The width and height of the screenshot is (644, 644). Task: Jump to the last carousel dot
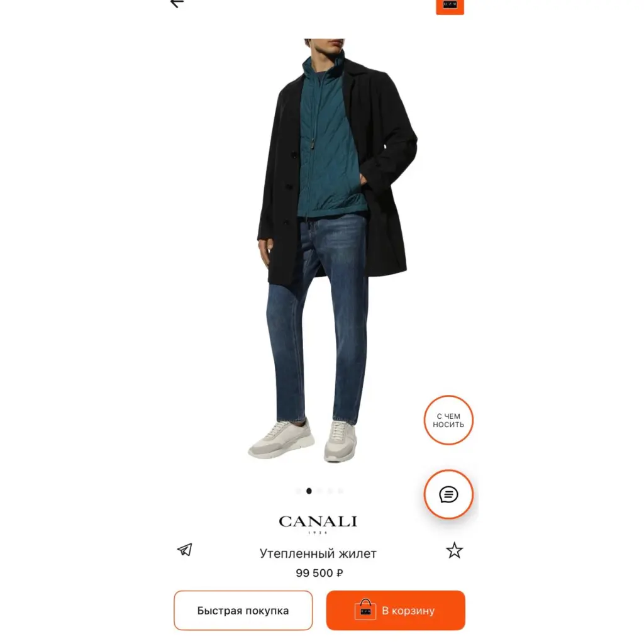tap(340, 491)
